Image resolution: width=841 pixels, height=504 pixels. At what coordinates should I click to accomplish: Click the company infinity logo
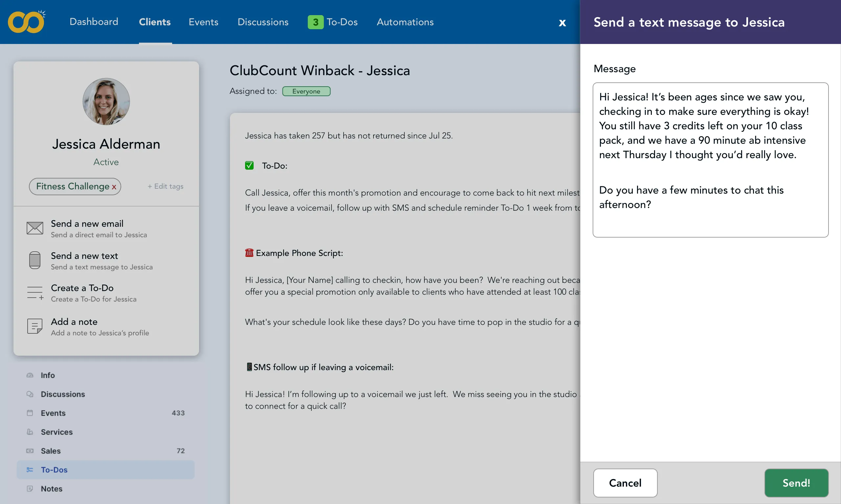[x=26, y=22]
